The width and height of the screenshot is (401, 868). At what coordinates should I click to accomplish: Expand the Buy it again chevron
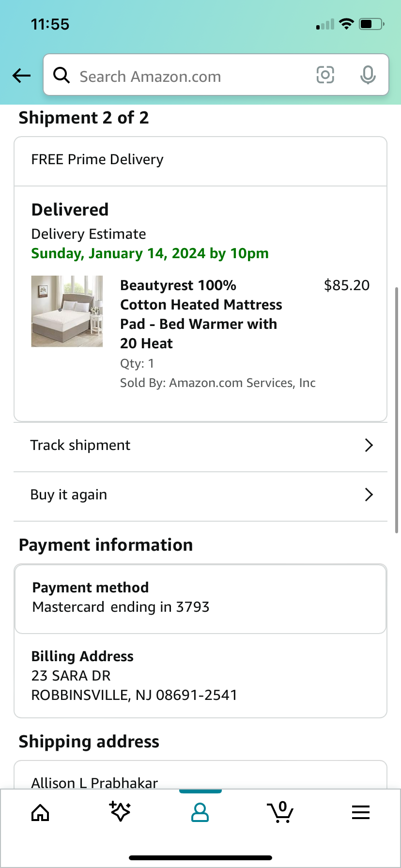coord(369,495)
